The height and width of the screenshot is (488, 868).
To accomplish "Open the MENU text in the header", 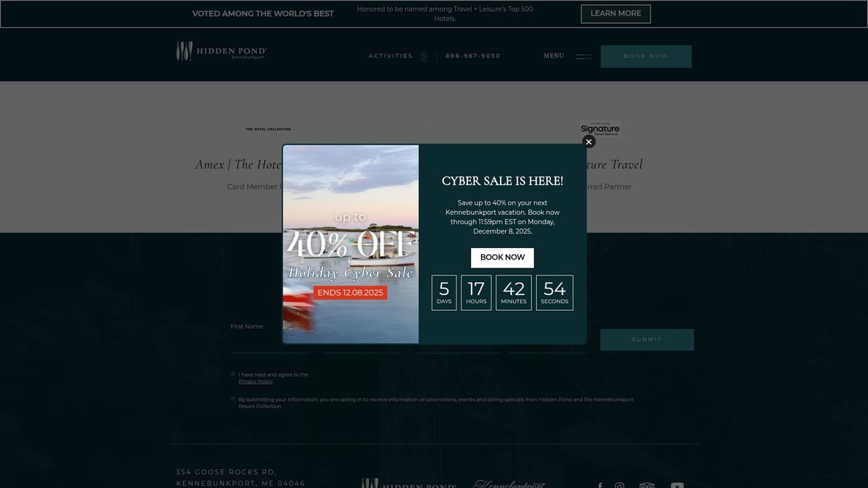I will coord(553,56).
